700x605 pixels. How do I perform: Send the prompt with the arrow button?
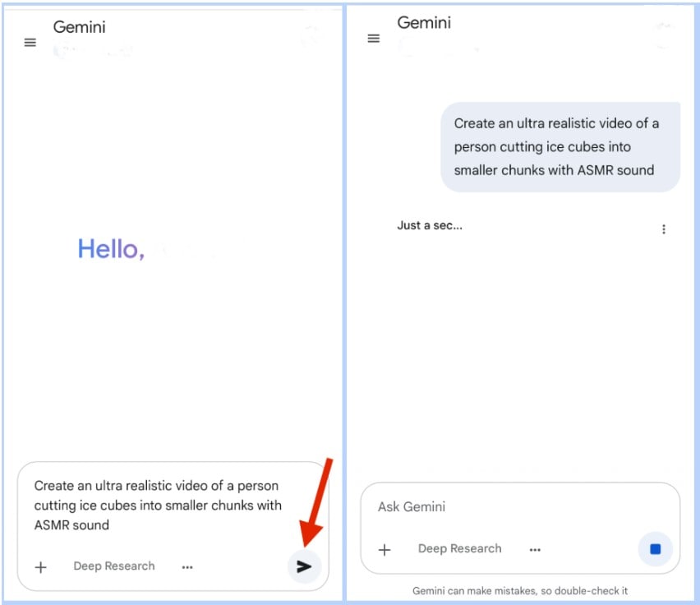pos(304,566)
